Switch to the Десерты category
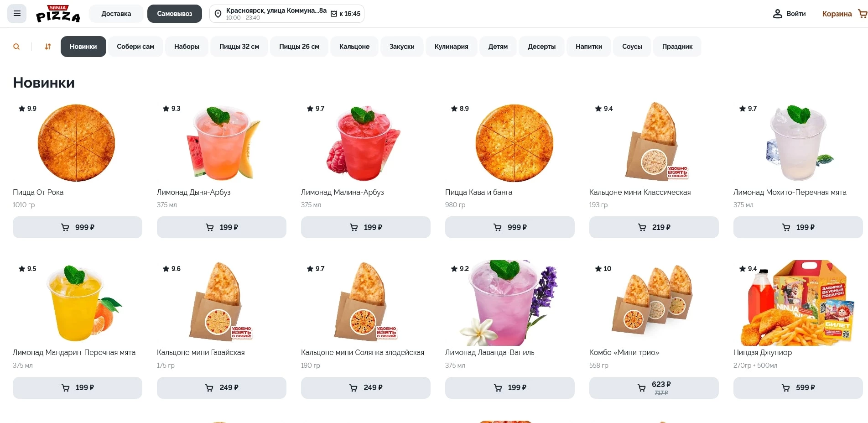 541,47
